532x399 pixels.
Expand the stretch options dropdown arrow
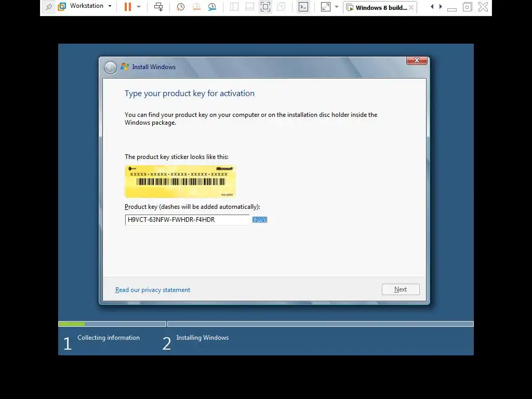pos(337,6)
